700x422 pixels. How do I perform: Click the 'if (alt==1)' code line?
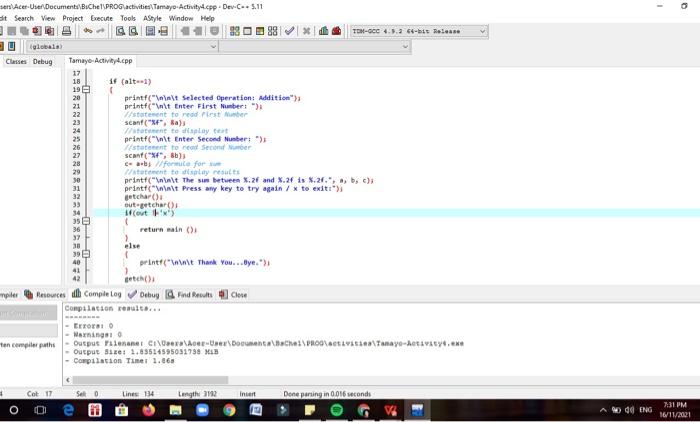point(130,81)
